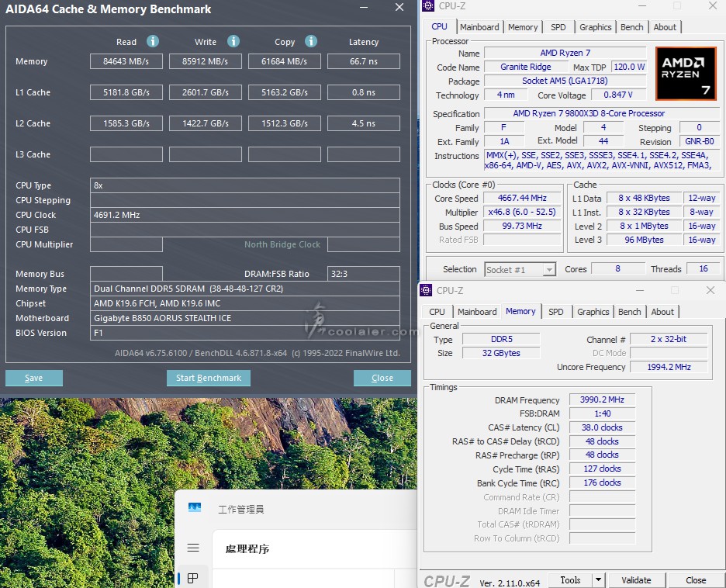Click the DRAM Frequency 3990.2 MHz value
The image size is (726, 588).
pos(602,399)
